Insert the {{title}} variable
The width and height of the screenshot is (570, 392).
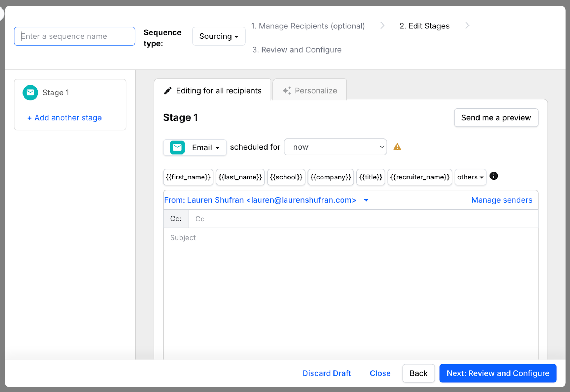[x=370, y=177]
